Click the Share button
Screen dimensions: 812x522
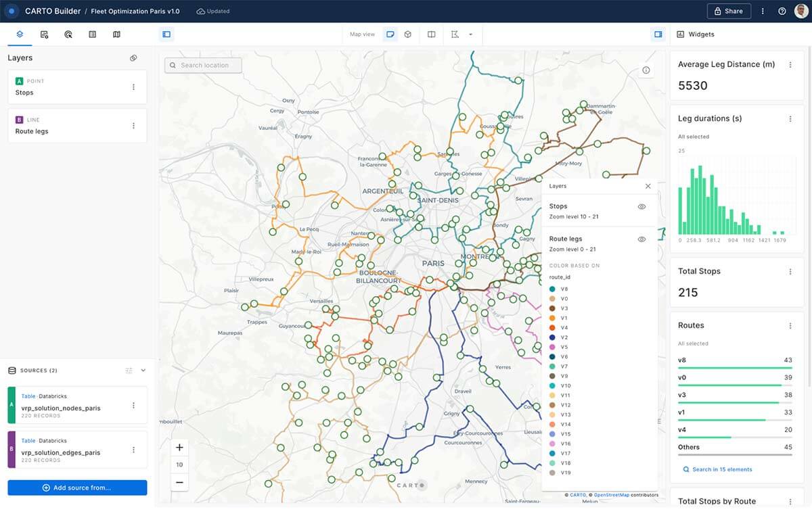pos(729,11)
